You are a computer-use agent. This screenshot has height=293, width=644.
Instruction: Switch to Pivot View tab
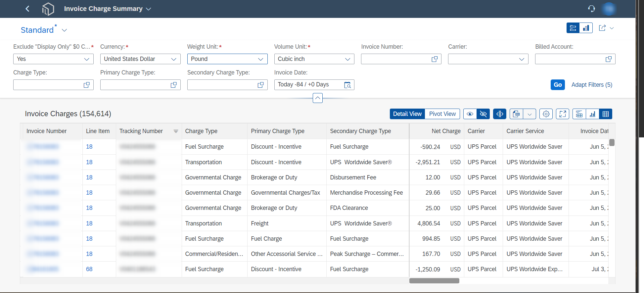click(442, 114)
